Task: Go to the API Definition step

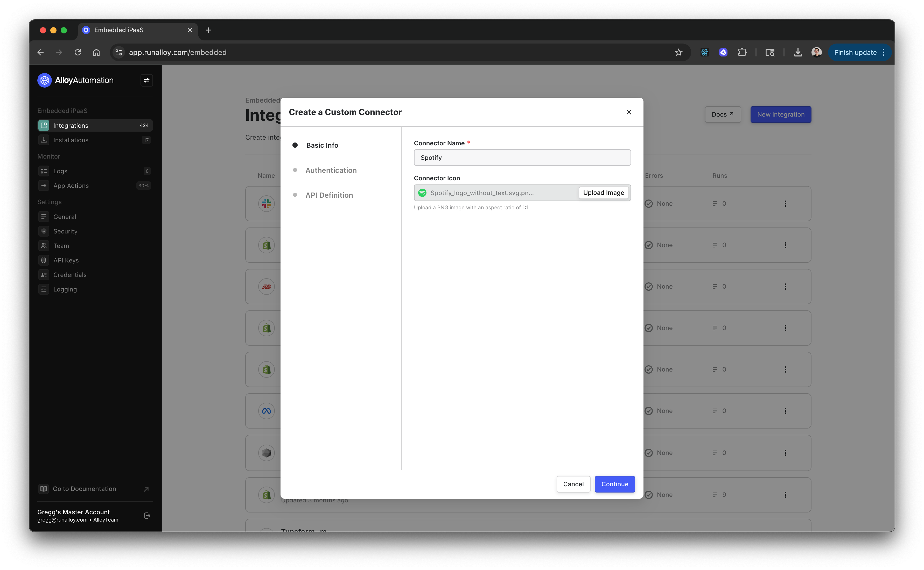Action: coord(329,195)
